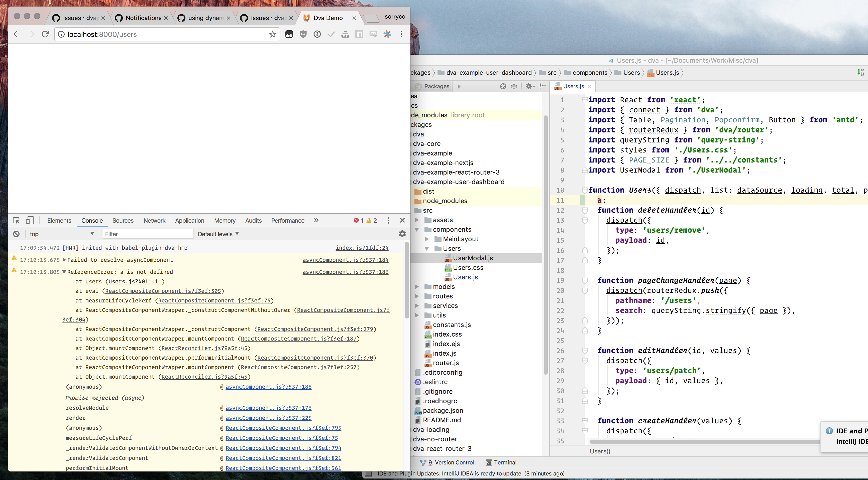Switch to the Network tab in DevTools
This screenshot has width=868, height=480.
(154, 220)
